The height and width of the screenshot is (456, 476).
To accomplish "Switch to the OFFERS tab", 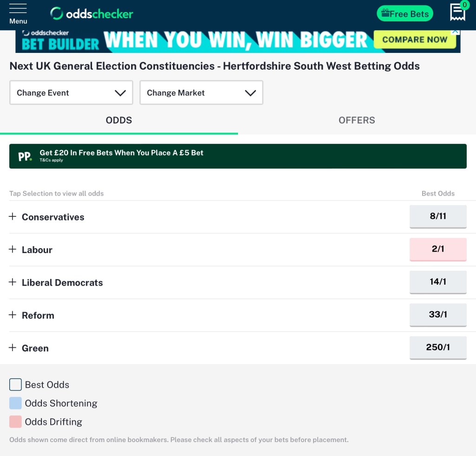I will tap(357, 120).
